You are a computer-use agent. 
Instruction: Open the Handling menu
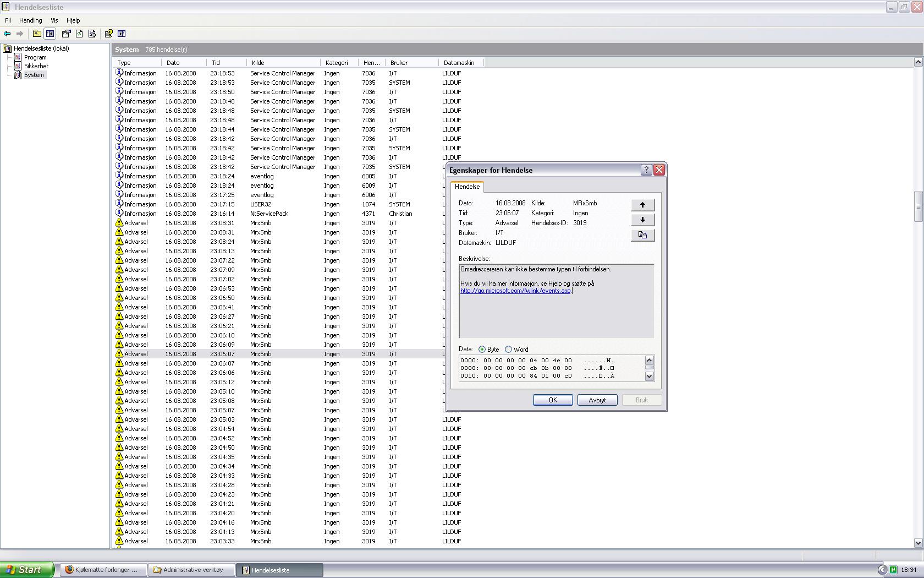(31, 20)
